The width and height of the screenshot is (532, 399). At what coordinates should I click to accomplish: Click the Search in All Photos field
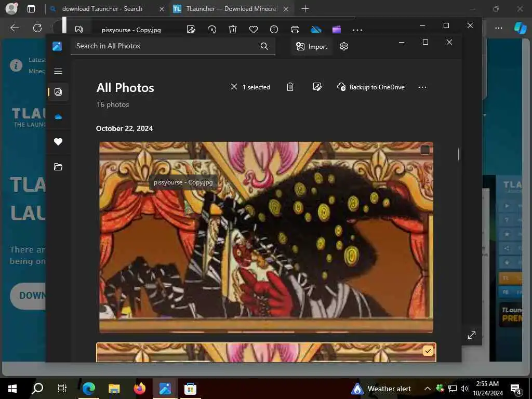(x=172, y=46)
